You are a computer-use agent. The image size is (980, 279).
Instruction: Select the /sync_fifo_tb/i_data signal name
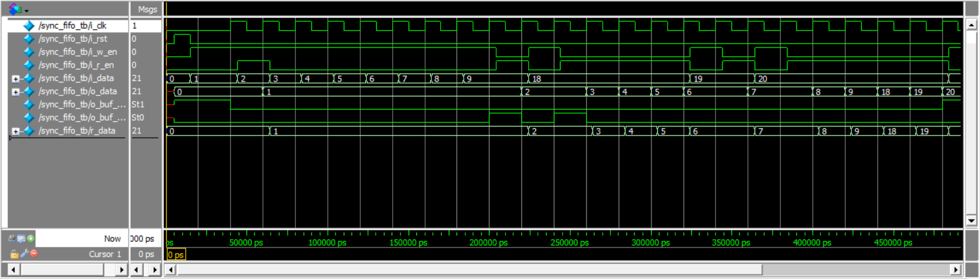(76, 78)
